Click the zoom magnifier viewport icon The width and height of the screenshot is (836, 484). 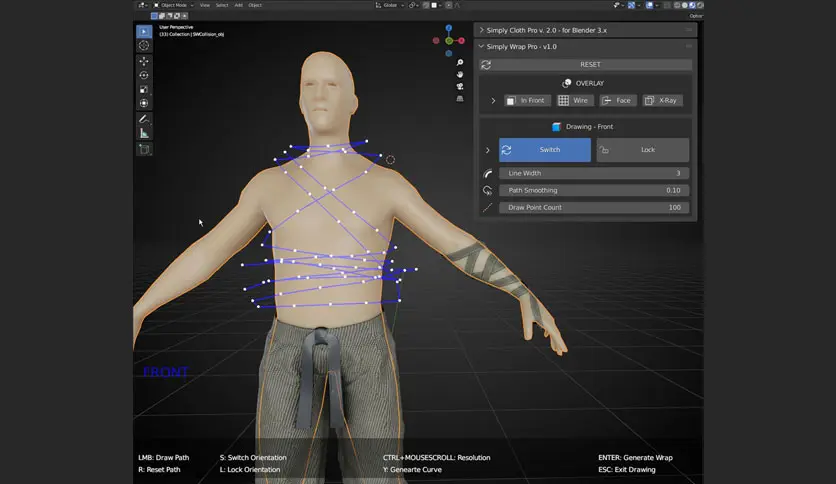pyautogui.click(x=460, y=62)
